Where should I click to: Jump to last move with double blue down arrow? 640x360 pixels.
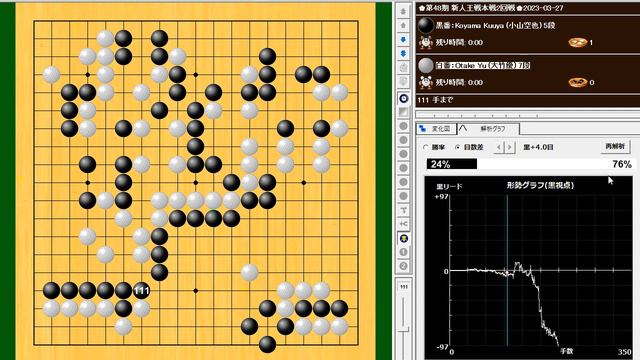point(403,53)
